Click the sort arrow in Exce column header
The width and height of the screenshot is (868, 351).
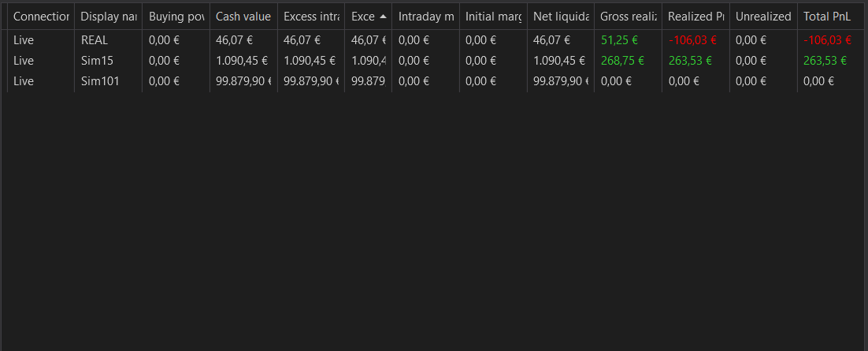383,17
